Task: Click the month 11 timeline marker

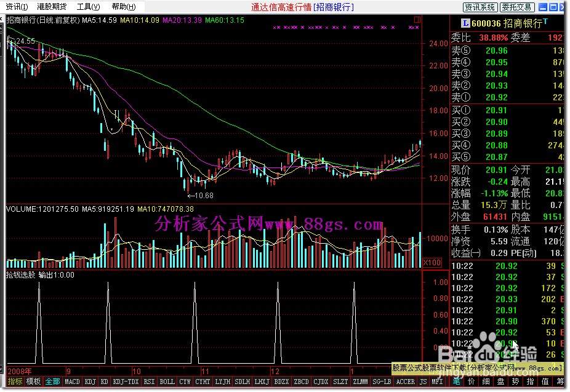Action: tap(205, 371)
